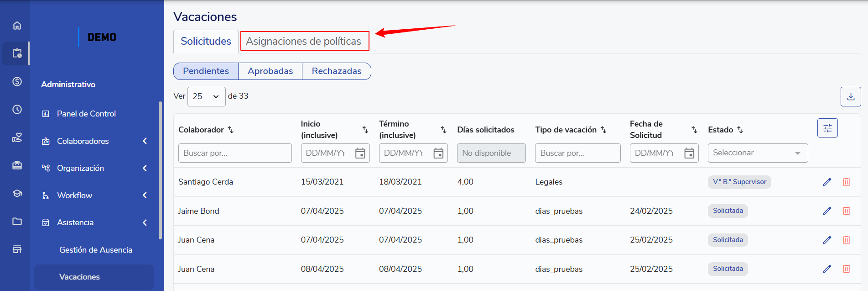
Task: Click the sidebar vertical scrollbar
Action: (x=160, y=170)
